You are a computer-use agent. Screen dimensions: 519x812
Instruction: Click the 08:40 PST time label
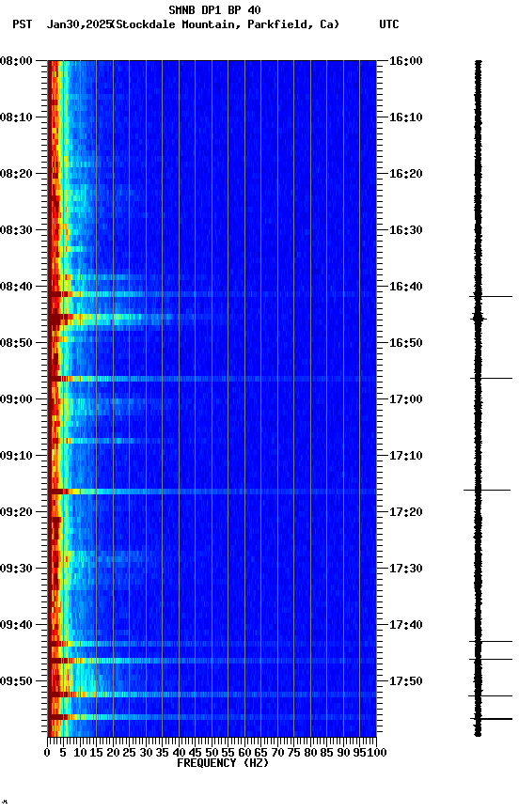coord(16,287)
